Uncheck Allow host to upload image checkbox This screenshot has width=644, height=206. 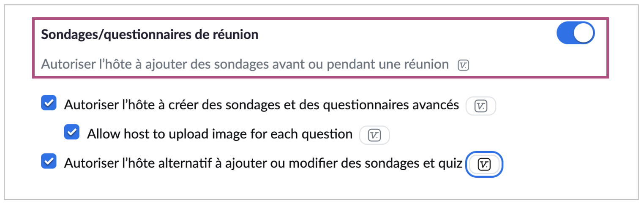(x=71, y=133)
